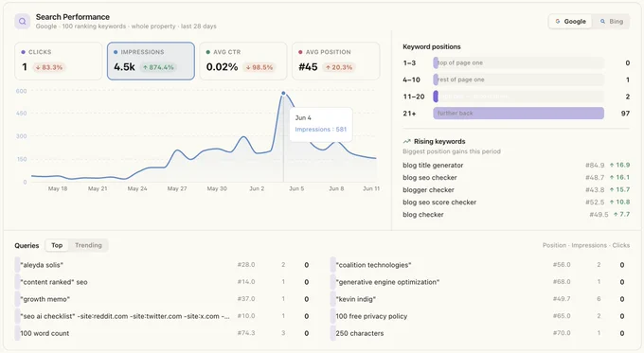Open rising keyword "blogger checker"
The height and width of the screenshot is (353, 644).
point(428,189)
